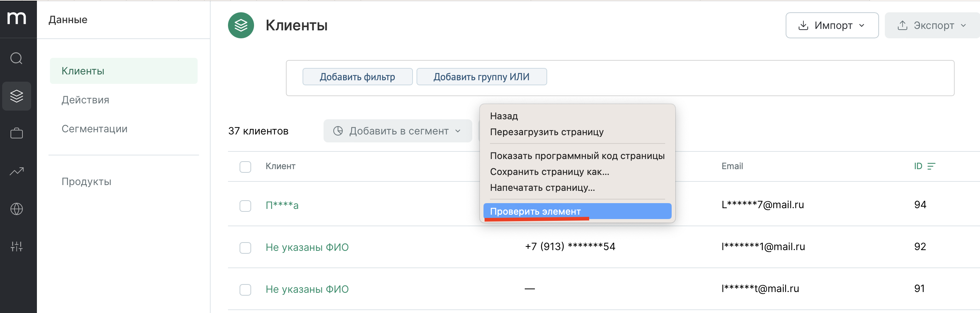
Task: Choose Показать программный код страницы
Action: (577, 156)
